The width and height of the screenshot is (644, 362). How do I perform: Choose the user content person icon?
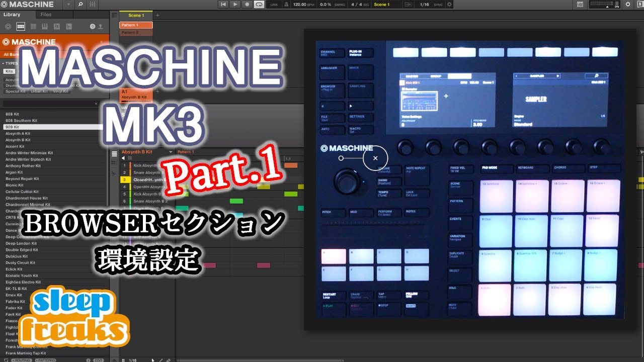(100, 26)
